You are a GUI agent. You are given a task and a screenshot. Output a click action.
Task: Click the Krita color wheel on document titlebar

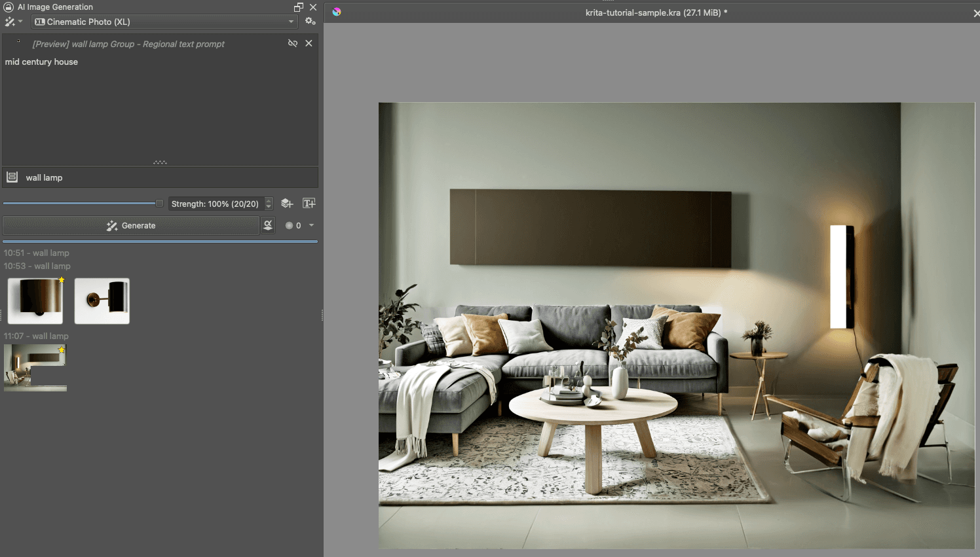(336, 12)
